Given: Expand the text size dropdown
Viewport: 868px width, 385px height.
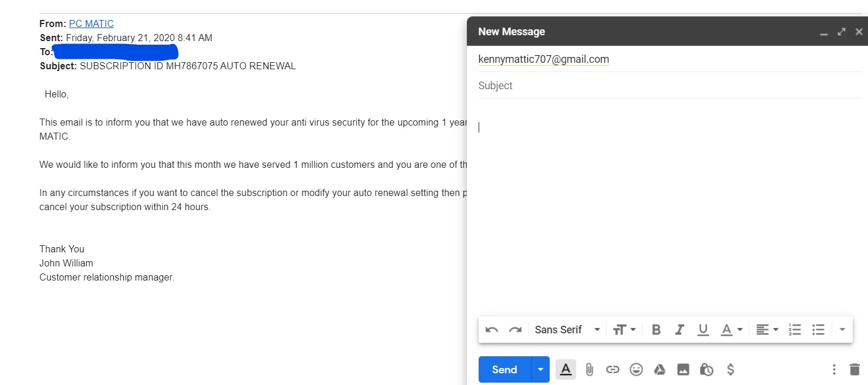Looking at the screenshot, I should pos(624,330).
